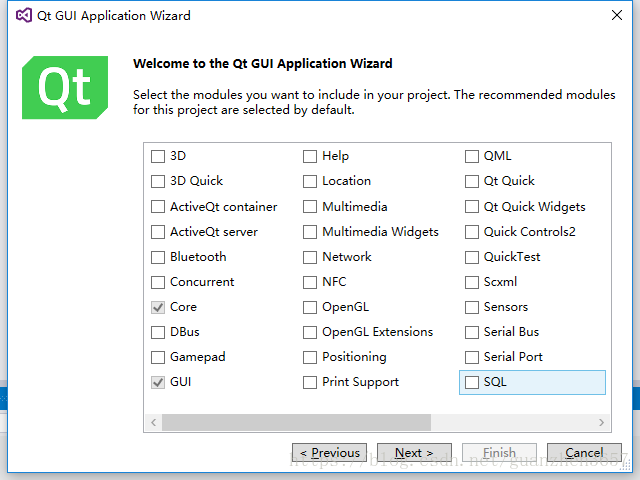The image size is (640, 480).
Task: Check OpenGL Extensions module
Action: tap(310, 332)
